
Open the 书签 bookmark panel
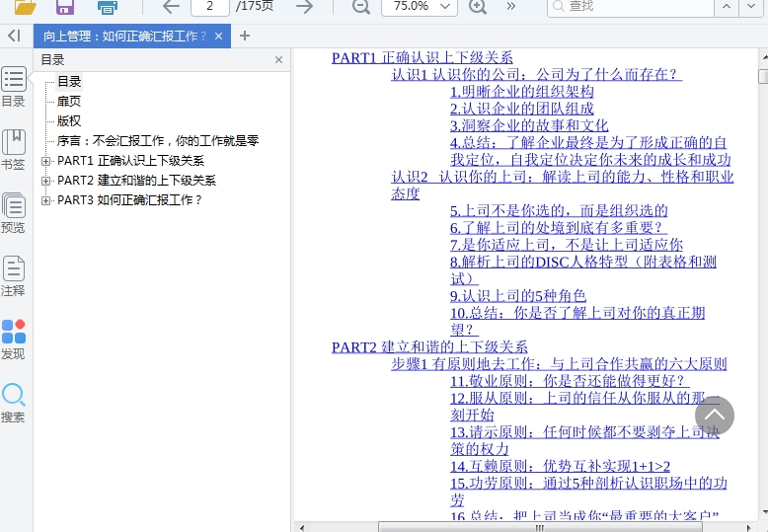pyautogui.click(x=14, y=150)
